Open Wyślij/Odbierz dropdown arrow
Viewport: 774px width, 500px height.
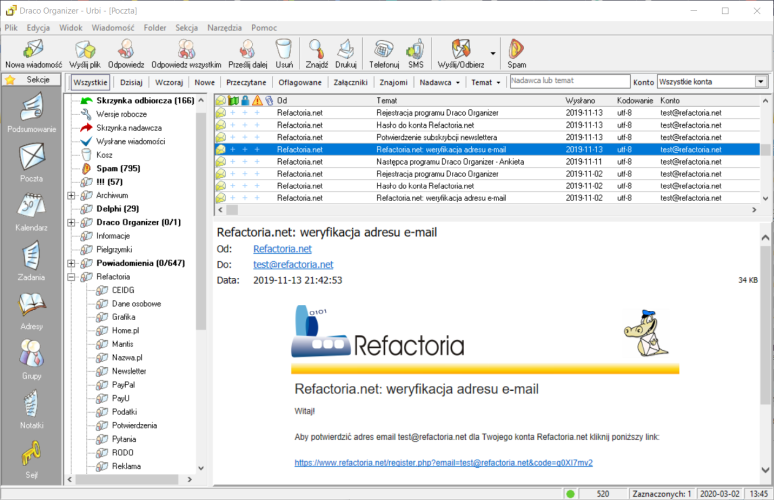tap(493, 53)
